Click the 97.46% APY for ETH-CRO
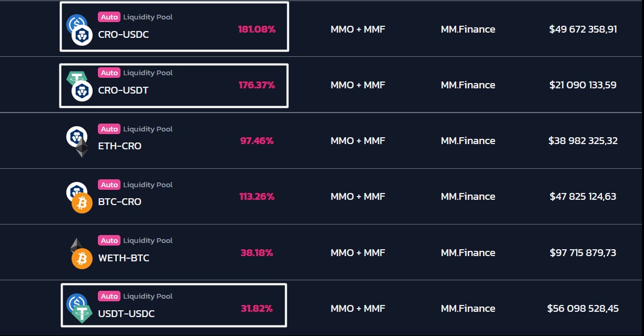The width and height of the screenshot is (644, 336). pyautogui.click(x=257, y=141)
